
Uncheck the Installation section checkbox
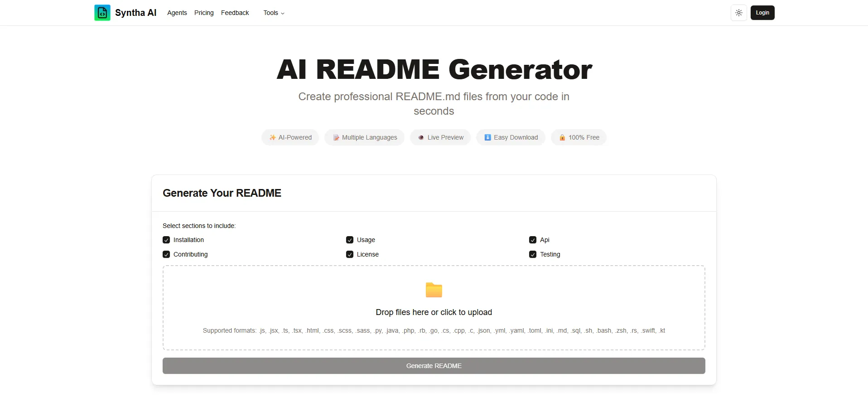pos(166,240)
